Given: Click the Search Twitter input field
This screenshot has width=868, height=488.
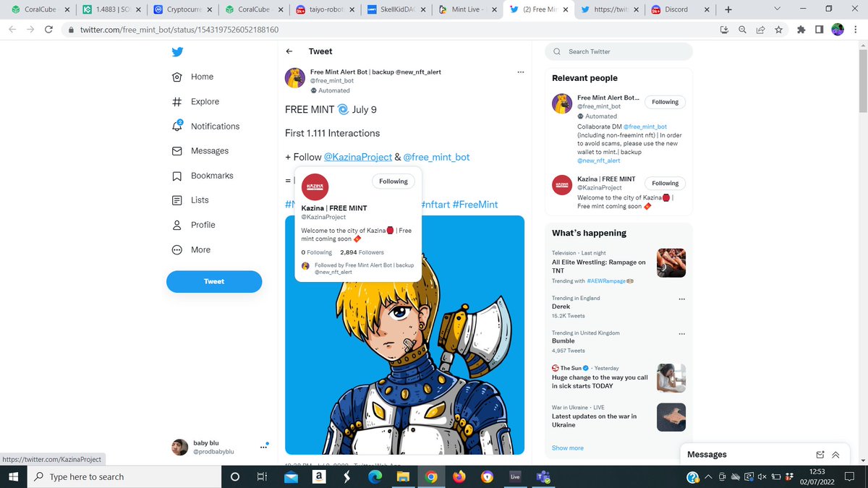Looking at the screenshot, I should pyautogui.click(x=618, y=51).
